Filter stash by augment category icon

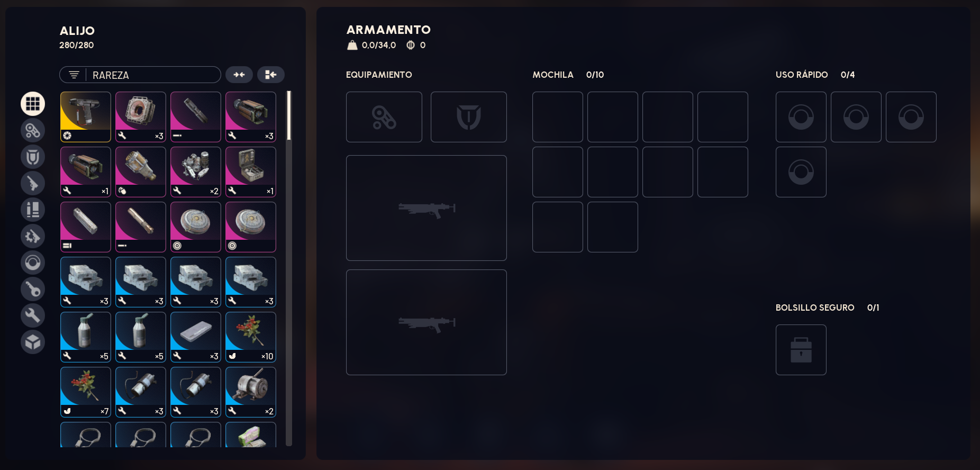click(x=33, y=130)
